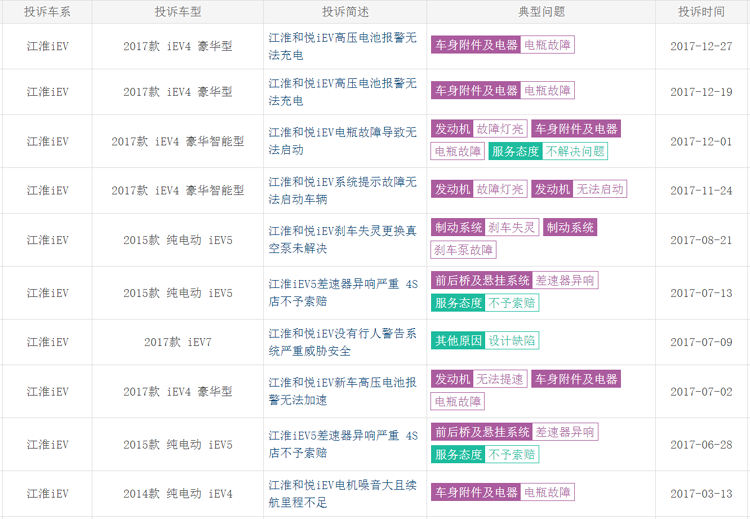Click 2017款 iEV4 豪华型 in the 2017-07-02 row
This screenshot has width=750, height=519.
click(178, 391)
